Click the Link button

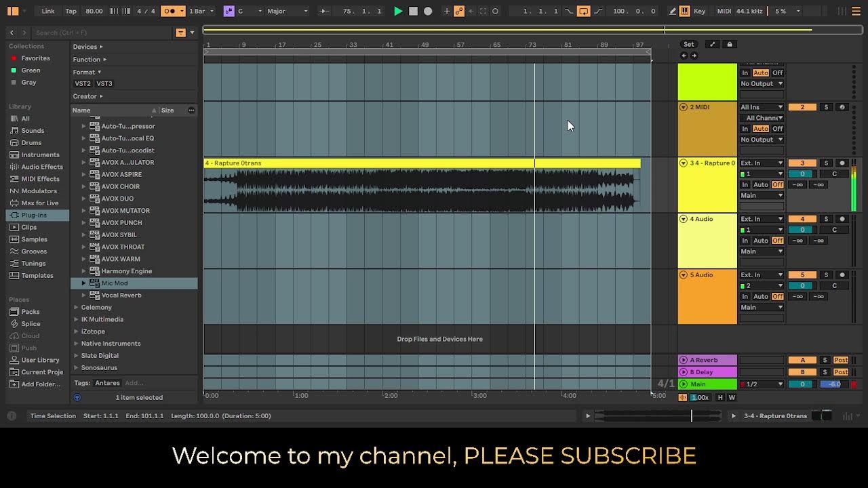[x=48, y=11]
